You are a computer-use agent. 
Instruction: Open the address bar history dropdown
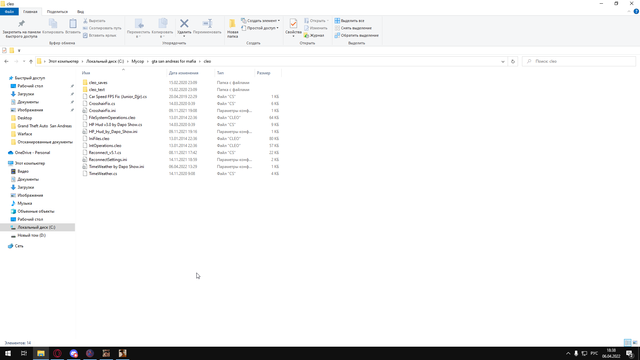coord(502,61)
